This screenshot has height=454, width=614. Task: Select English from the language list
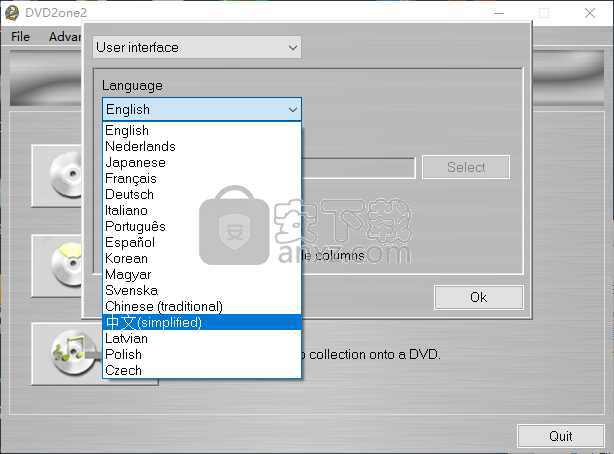pos(202,130)
